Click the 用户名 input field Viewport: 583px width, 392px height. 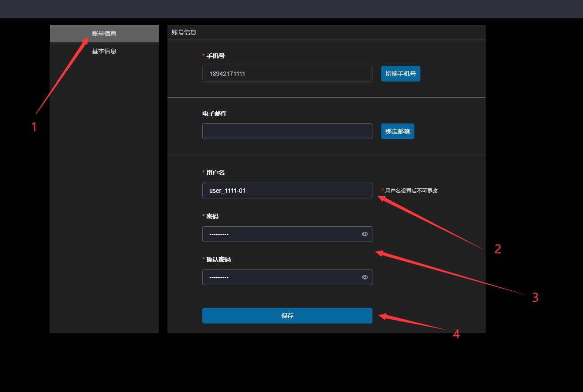click(x=287, y=191)
